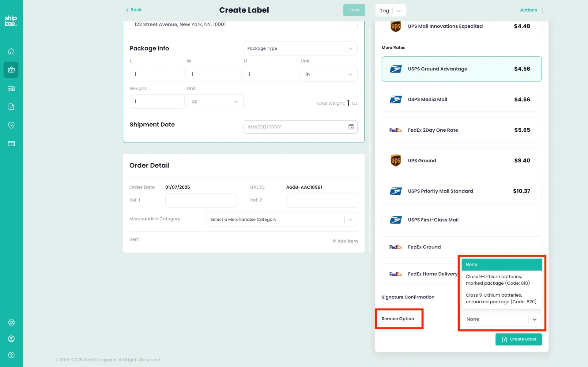This screenshot has width=588, height=367.
Task: Select USPS Ground Advantage shipping rate
Action: point(462,69)
